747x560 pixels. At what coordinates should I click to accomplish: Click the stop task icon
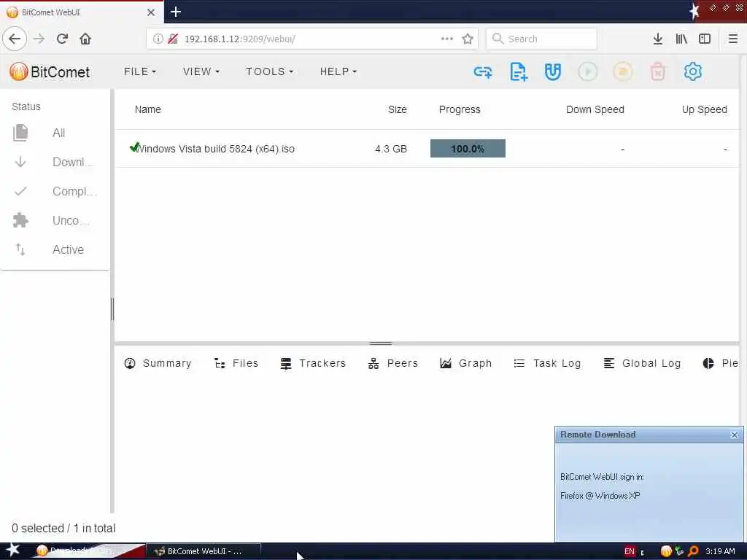point(623,72)
